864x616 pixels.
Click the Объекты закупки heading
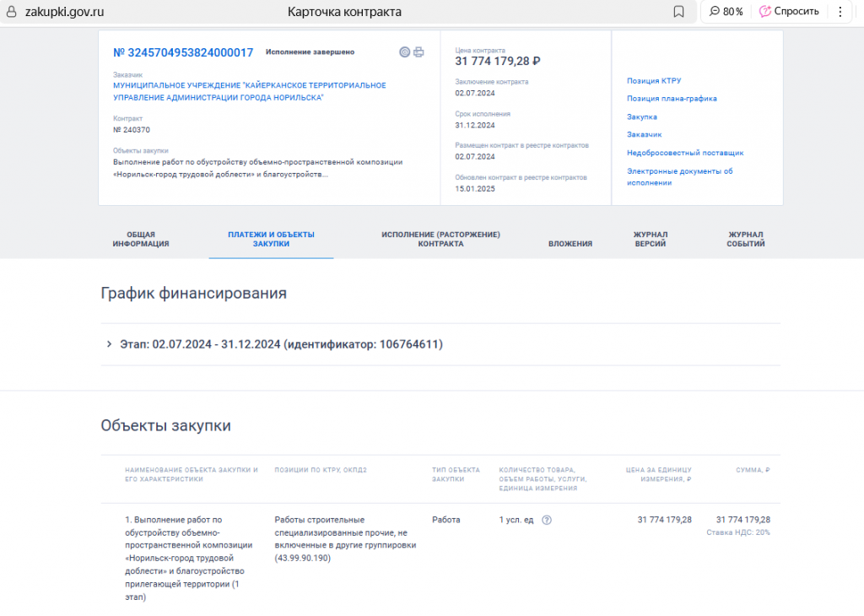(165, 425)
